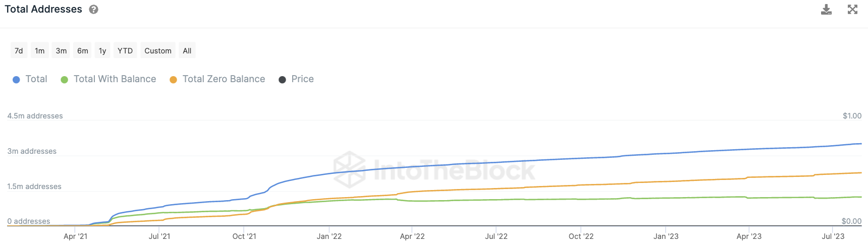The height and width of the screenshot is (247, 868).
Task: Show the 1y time range
Action: pyautogui.click(x=102, y=51)
